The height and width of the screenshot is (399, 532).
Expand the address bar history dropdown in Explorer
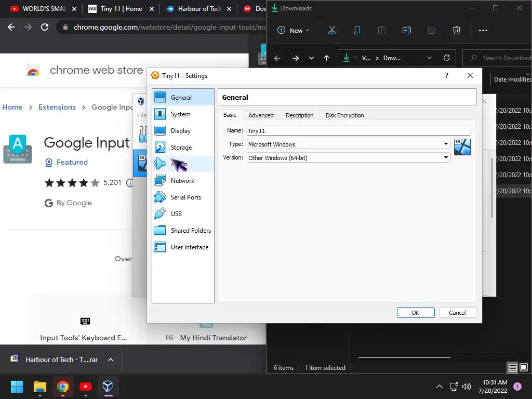pyautogui.click(x=430, y=58)
